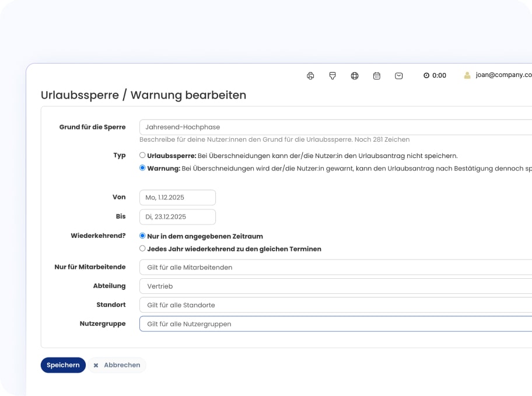The height and width of the screenshot is (396, 532).
Task: Click the helper text 'Beschreibe für deine Nutzer:innen…'
Action: (275, 139)
